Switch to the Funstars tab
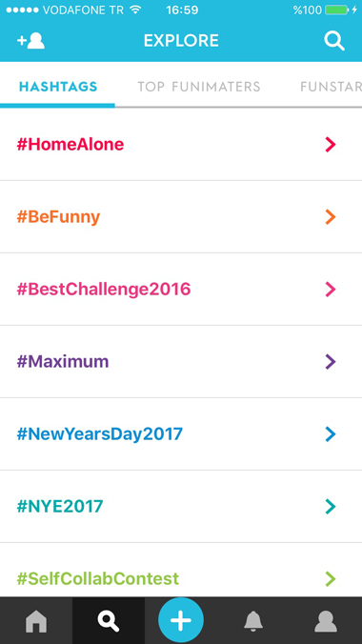Viewport: 362px width, 644px height. [x=332, y=87]
